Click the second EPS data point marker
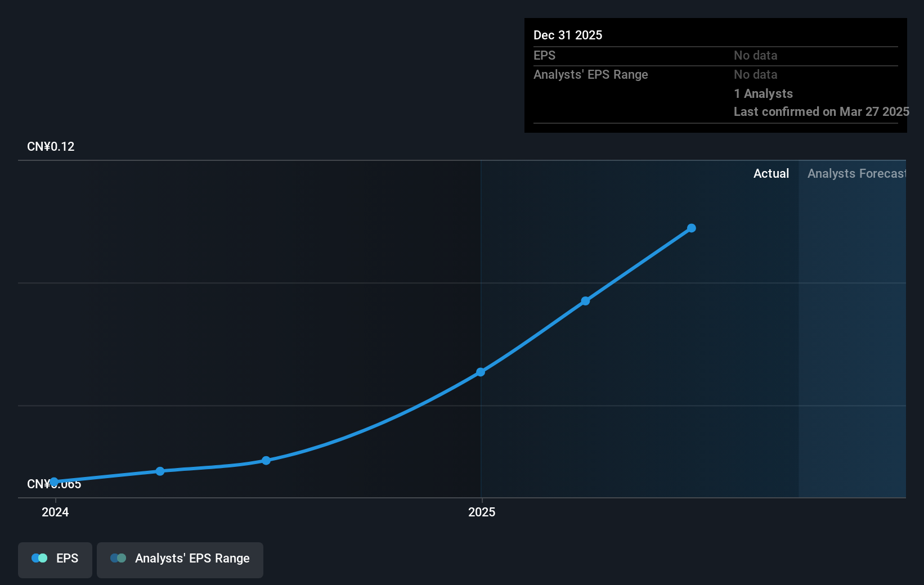Image resolution: width=924 pixels, height=585 pixels. [160, 471]
